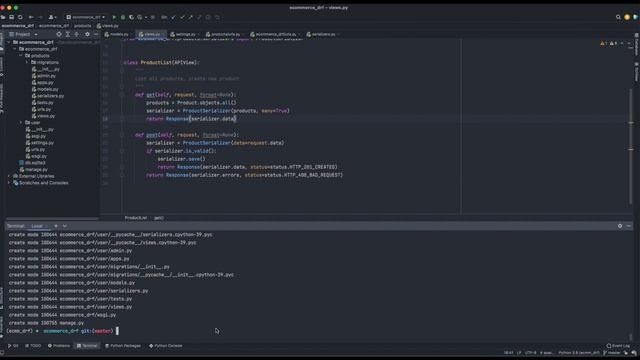Click the navigate Back arrow in toolbar

tap(31, 17)
